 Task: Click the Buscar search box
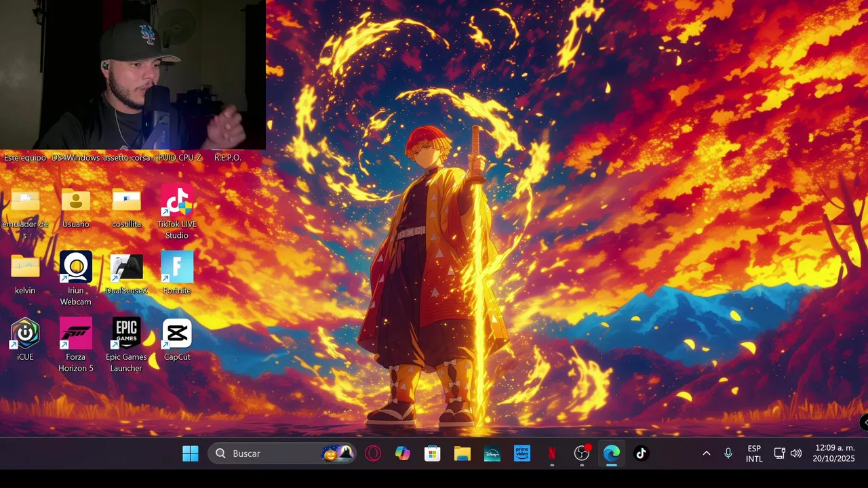[282, 453]
